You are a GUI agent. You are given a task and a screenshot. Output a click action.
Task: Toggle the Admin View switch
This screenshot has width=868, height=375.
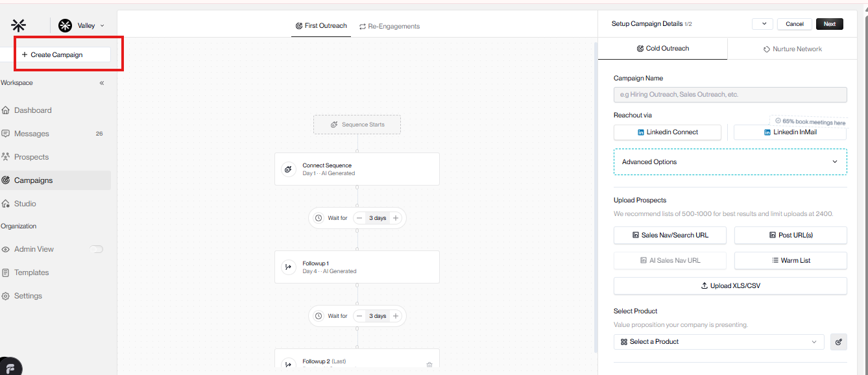[x=97, y=249]
